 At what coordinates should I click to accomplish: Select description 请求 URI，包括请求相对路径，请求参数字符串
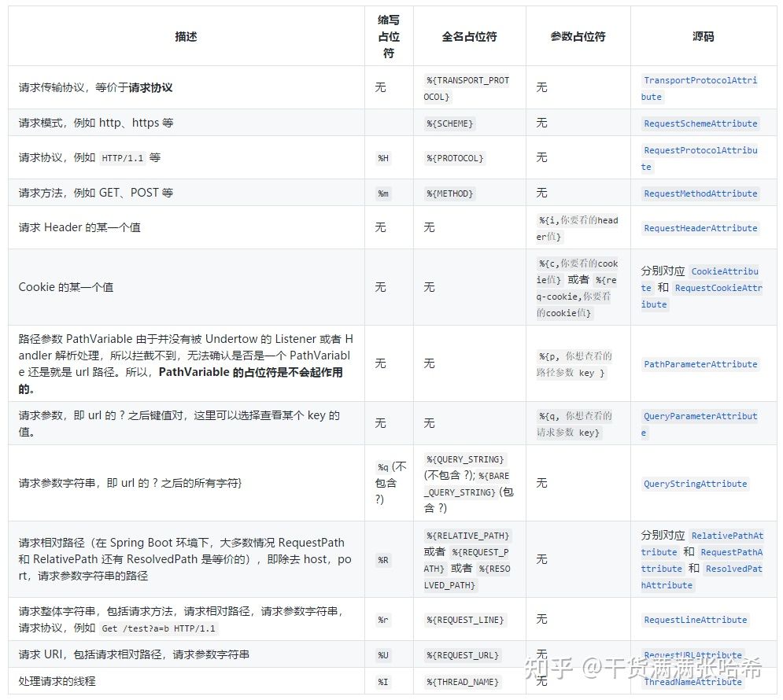[134, 654]
